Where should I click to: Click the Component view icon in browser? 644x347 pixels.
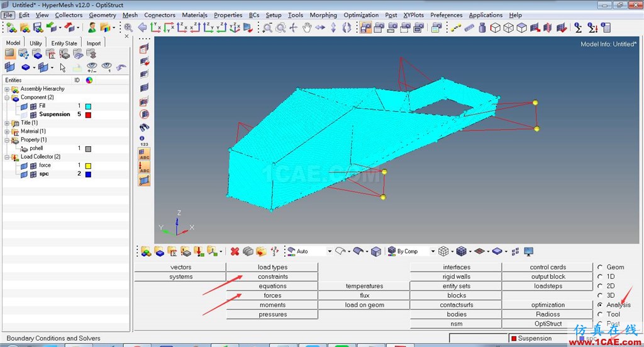[x=37, y=54]
